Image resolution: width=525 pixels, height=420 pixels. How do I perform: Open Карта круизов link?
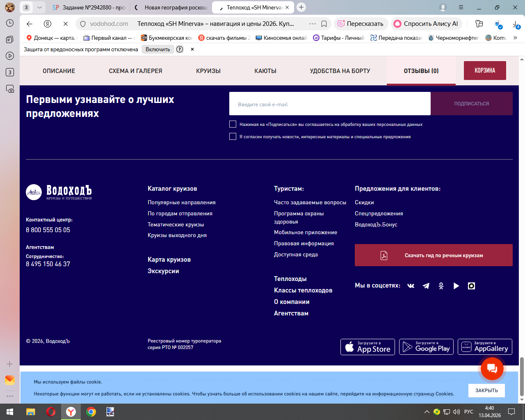tap(169, 260)
